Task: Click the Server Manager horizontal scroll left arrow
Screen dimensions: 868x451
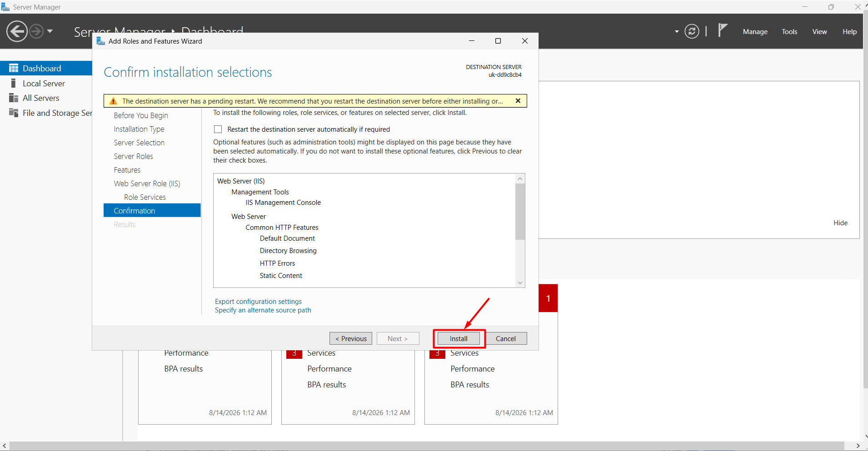Action: point(5,446)
